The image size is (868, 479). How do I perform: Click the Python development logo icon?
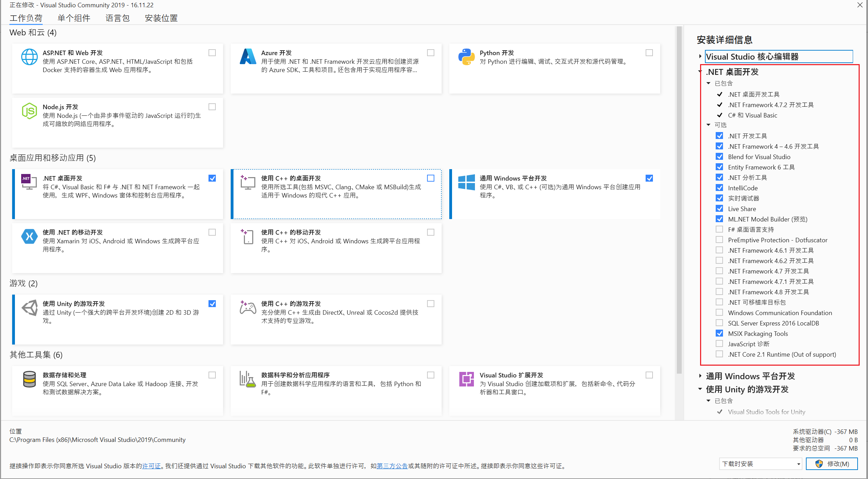point(466,57)
